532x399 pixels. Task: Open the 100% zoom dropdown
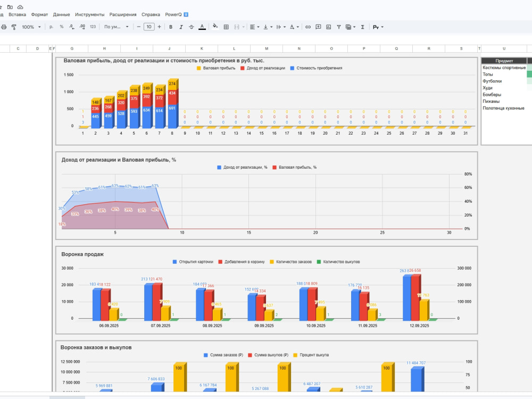(x=31, y=27)
